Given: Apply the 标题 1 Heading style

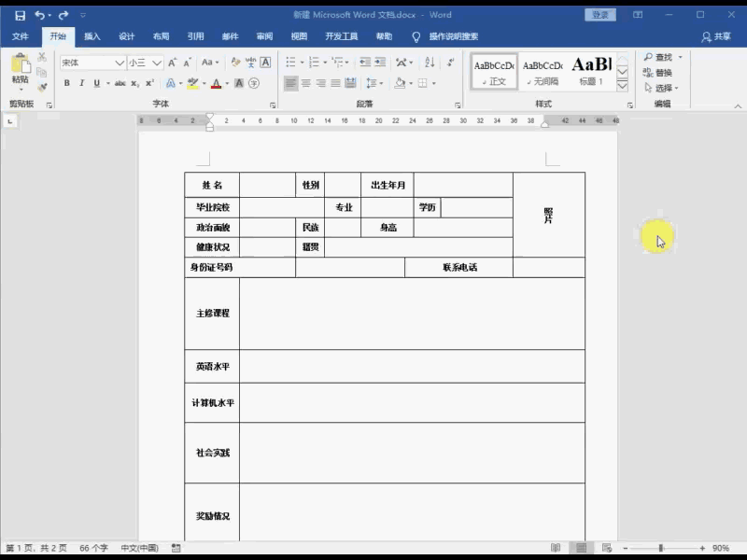Looking at the screenshot, I should tap(591, 72).
